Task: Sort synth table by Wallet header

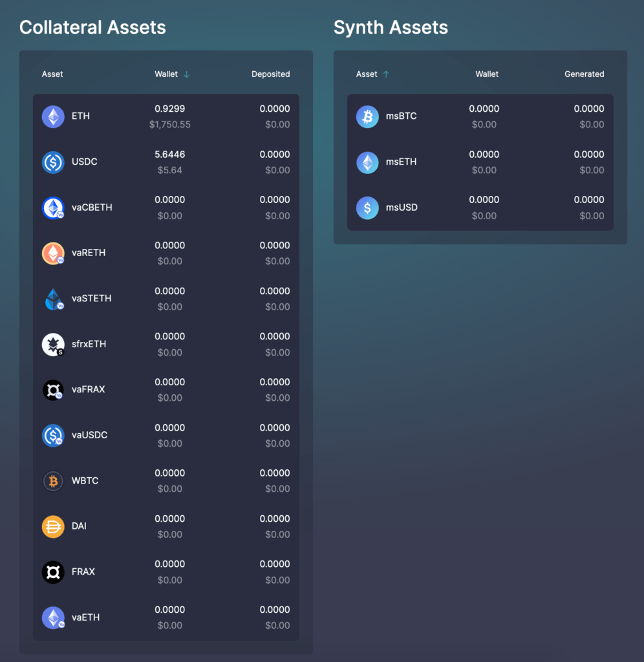Action: click(x=487, y=74)
